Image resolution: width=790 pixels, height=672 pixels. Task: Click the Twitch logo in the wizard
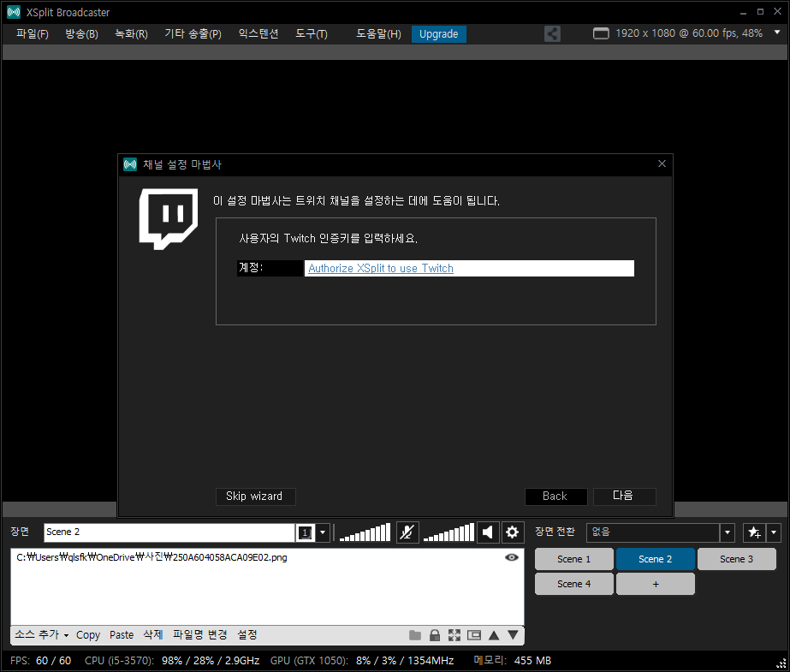tap(169, 218)
